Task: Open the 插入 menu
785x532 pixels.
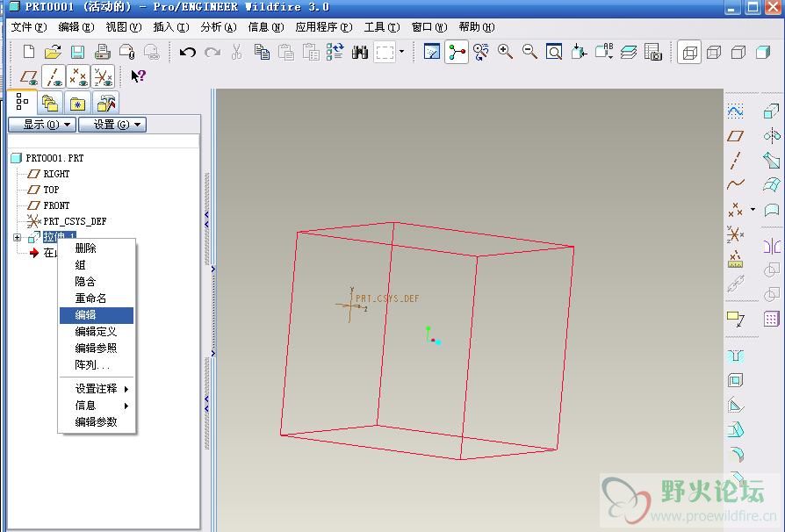Action: (170, 27)
